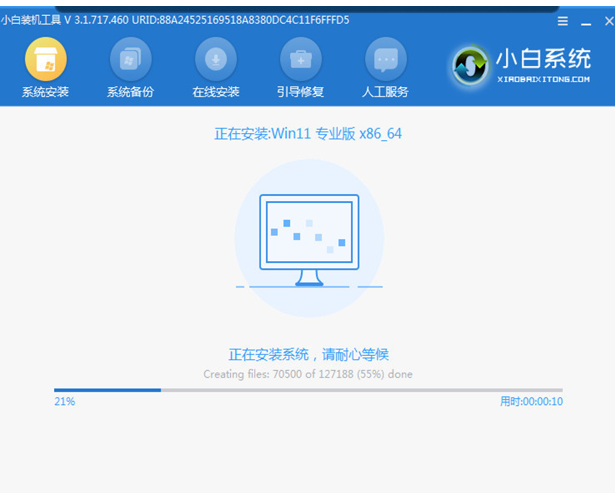Select the 引导修复 tab label

pos(300,93)
